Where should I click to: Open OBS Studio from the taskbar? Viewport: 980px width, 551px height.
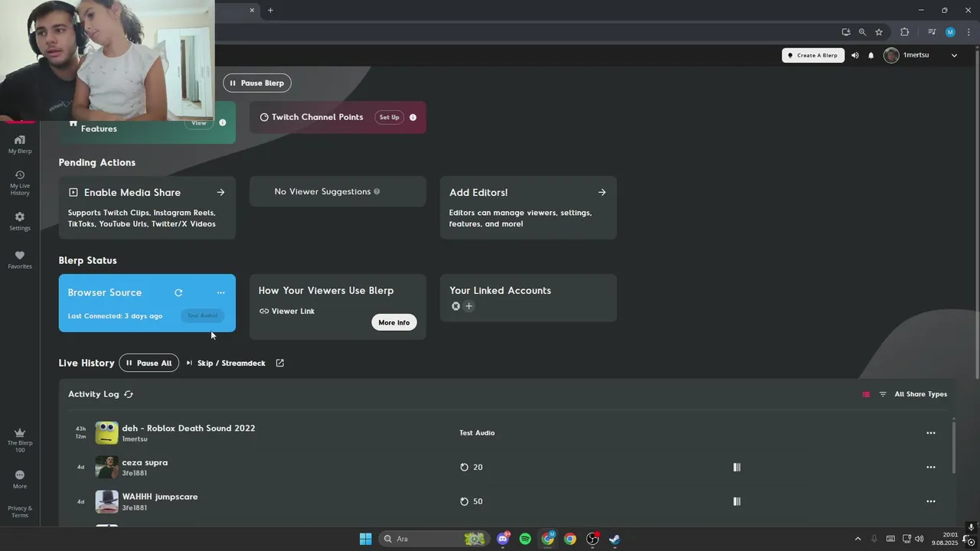coord(592,539)
